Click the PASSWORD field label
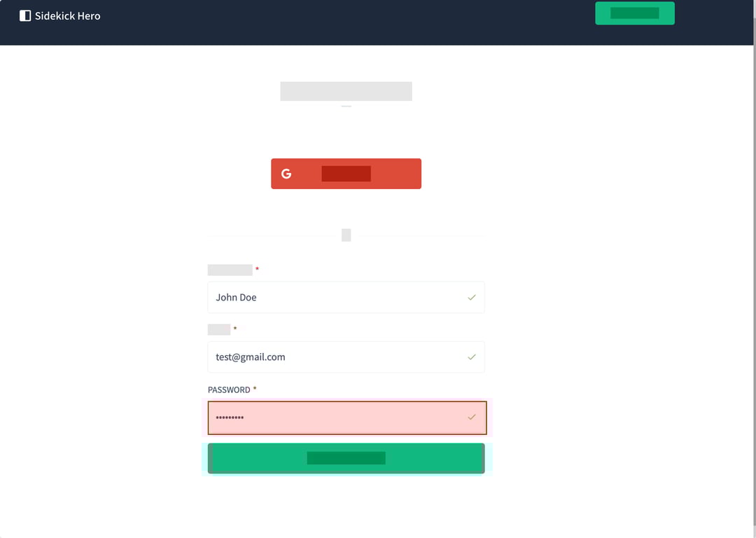Screen dimensions: 756x538 229,389
